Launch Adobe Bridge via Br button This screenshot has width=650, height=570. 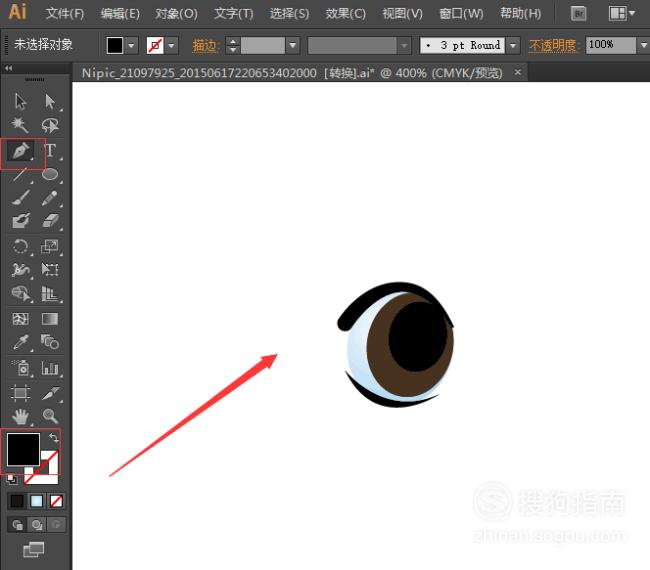point(578,14)
